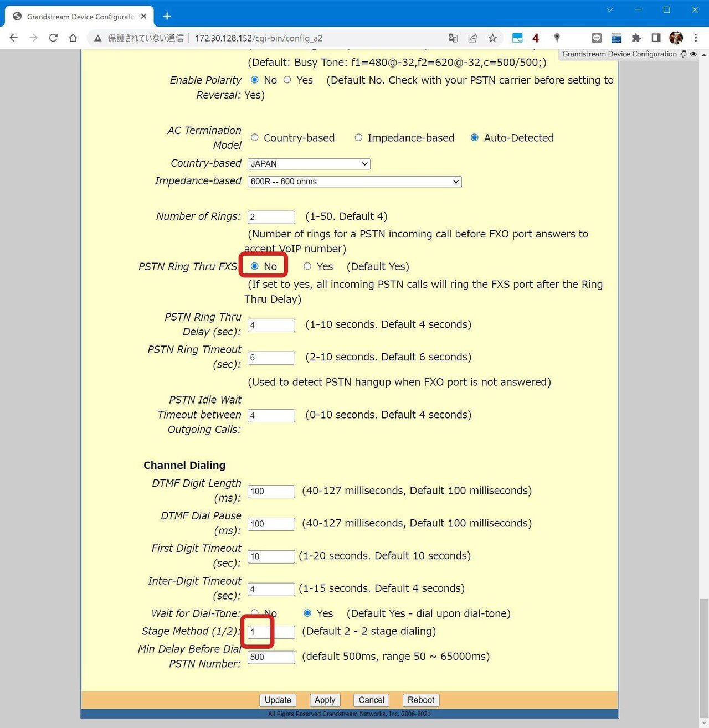Toggle the browser side panel
Viewport: 709px width, 728px height.
point(656,38)
